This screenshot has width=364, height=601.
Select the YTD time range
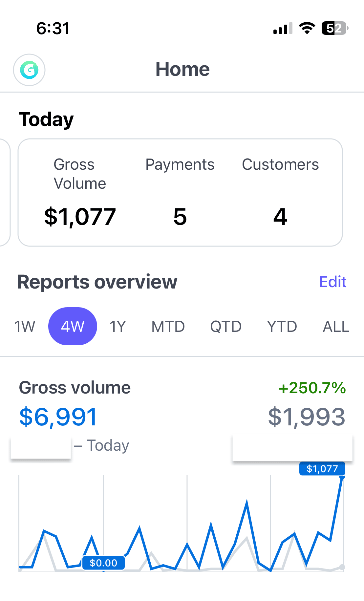coord(282,327)
